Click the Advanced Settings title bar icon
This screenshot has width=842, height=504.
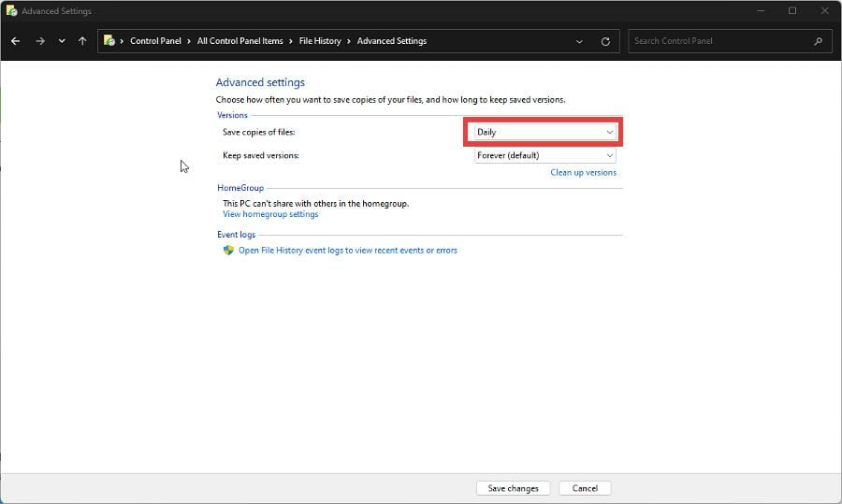11,10
